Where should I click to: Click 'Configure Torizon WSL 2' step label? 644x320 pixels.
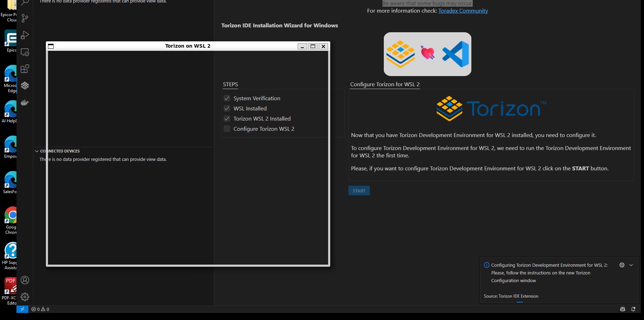tap(264, 129)
